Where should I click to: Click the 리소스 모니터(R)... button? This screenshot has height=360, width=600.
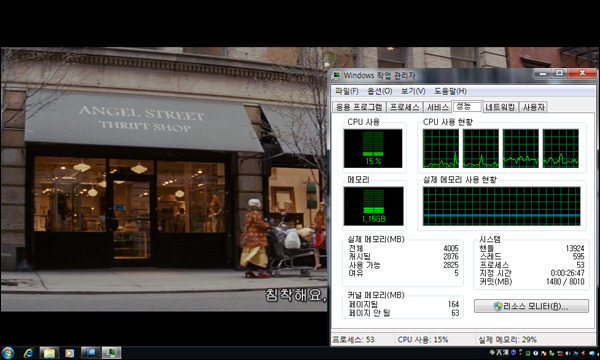[x=531, y=306]
